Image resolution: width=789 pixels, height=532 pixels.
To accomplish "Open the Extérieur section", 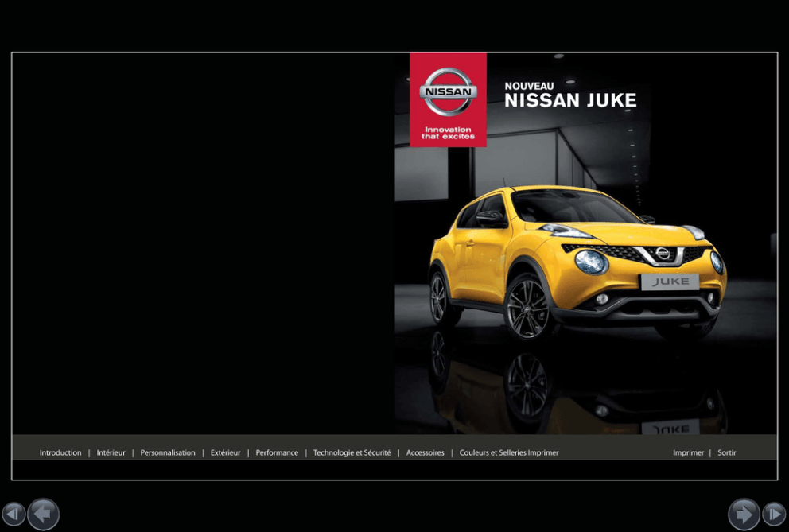I will 225,452.
